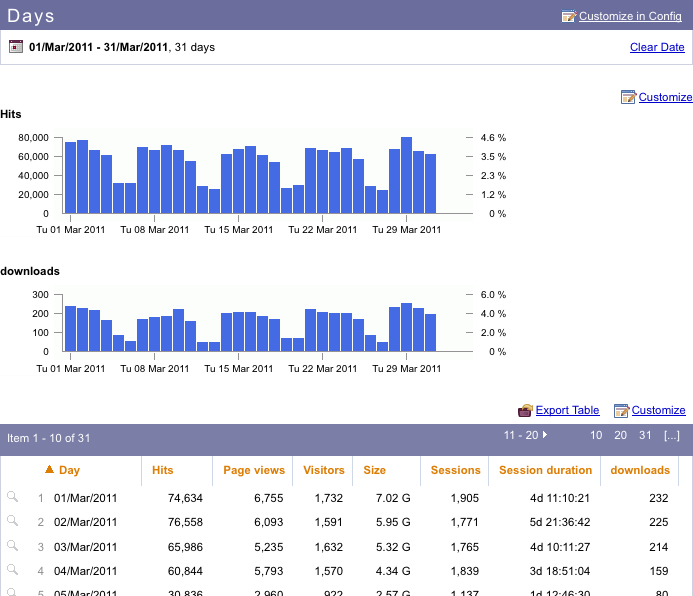Click the tallest bar in Hits chart
The height and width of the screenshot is (596, 693).
[407, 175]
